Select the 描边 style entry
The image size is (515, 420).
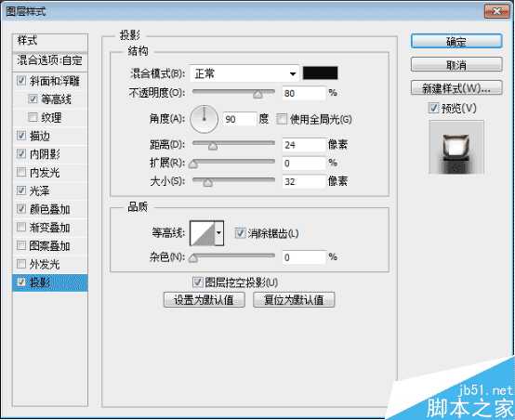point(40,136)
